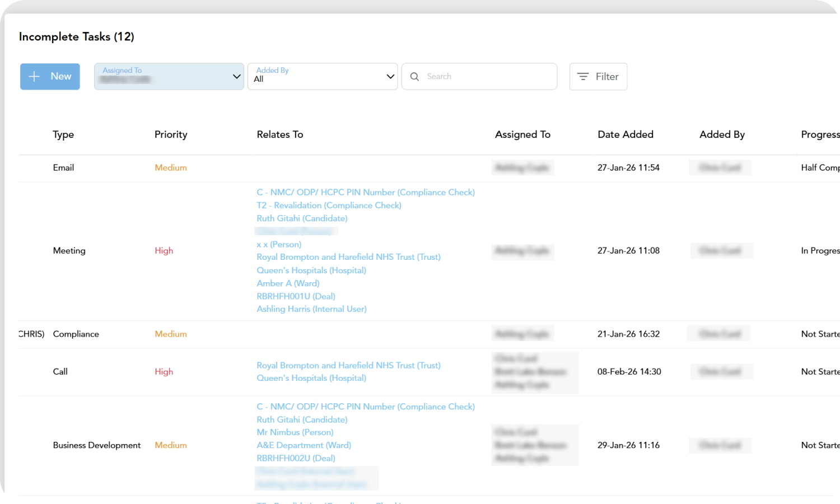Screen dimensions: 840x504
Task: Sort by the Date Added column header
Action: pos(625,134)
